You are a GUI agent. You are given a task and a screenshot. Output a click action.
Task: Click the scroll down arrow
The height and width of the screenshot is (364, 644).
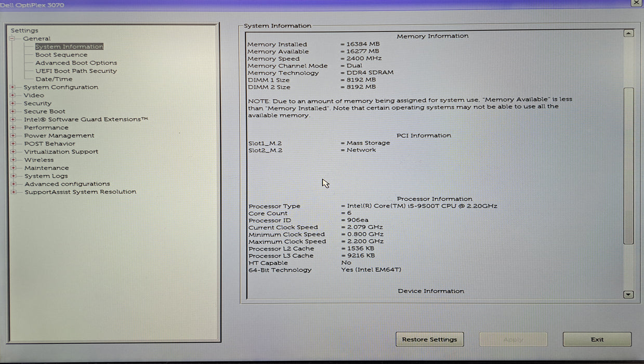pyautogui.click(x=628, y=295)
